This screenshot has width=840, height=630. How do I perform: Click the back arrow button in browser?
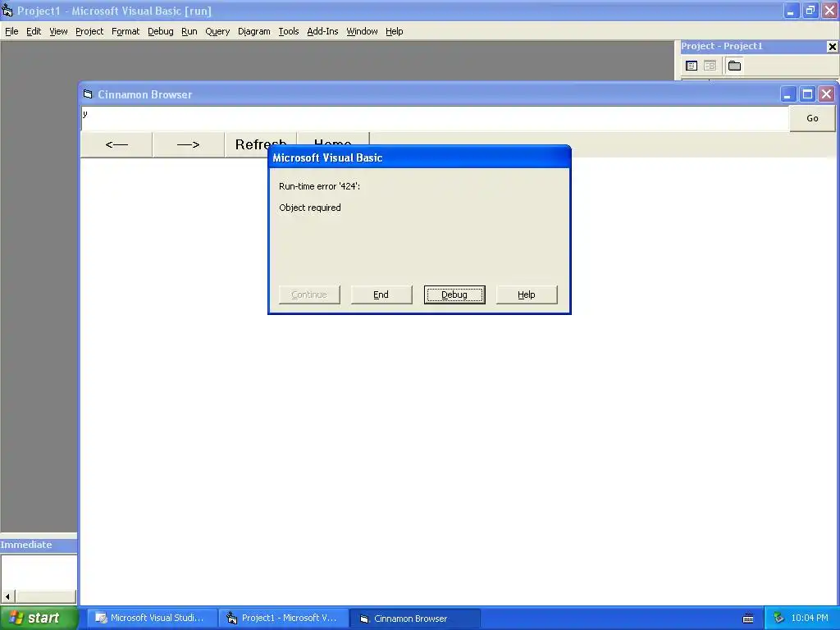click(x=116, y=144)
